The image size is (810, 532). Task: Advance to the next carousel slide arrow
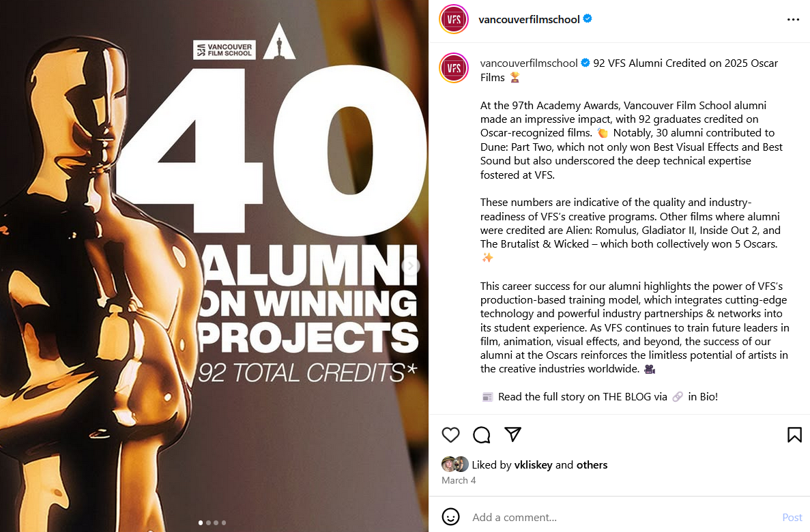(x=411, y=266)
